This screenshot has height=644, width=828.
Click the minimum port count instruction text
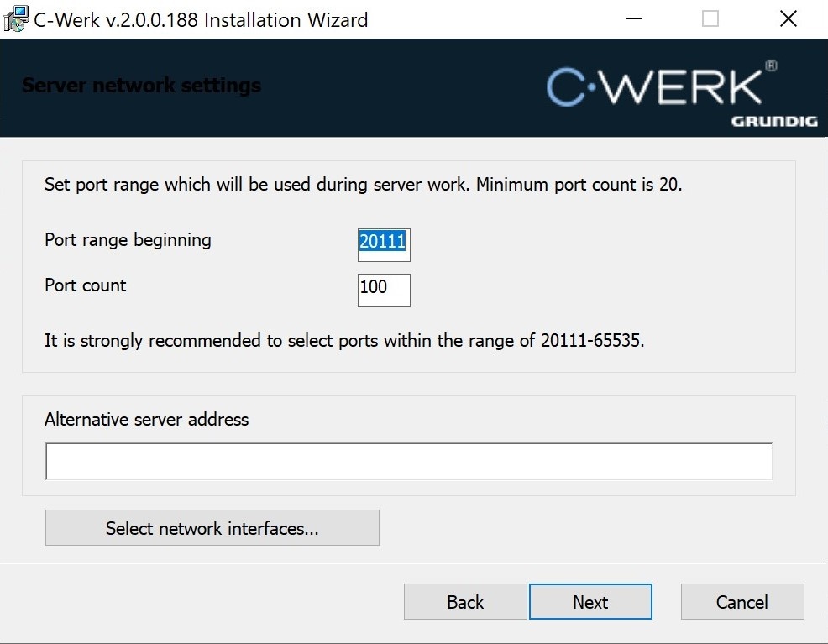363,185
